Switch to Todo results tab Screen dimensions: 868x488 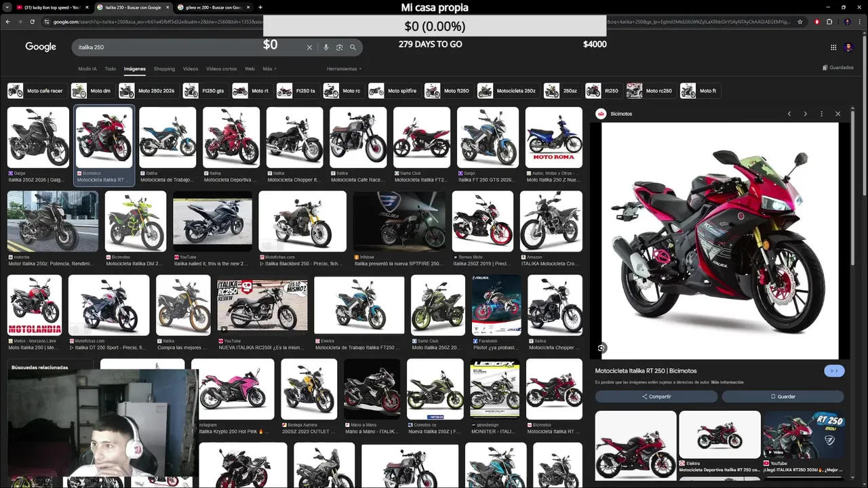tap(110, 68)
